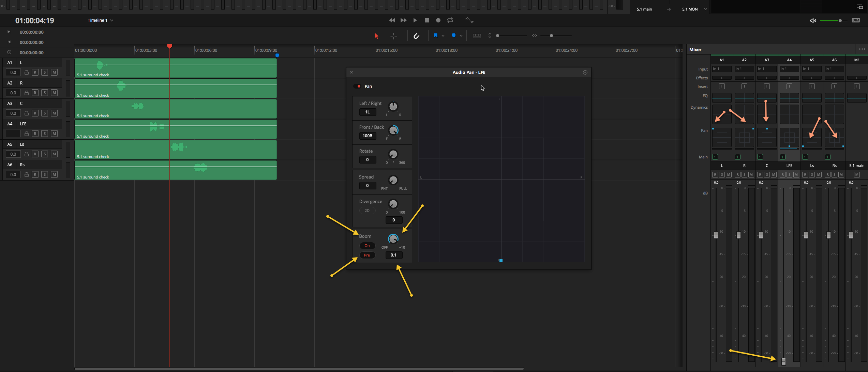Toggle the Boom Pre button
This screenshot has height=372, width=868.
[367, 255]
